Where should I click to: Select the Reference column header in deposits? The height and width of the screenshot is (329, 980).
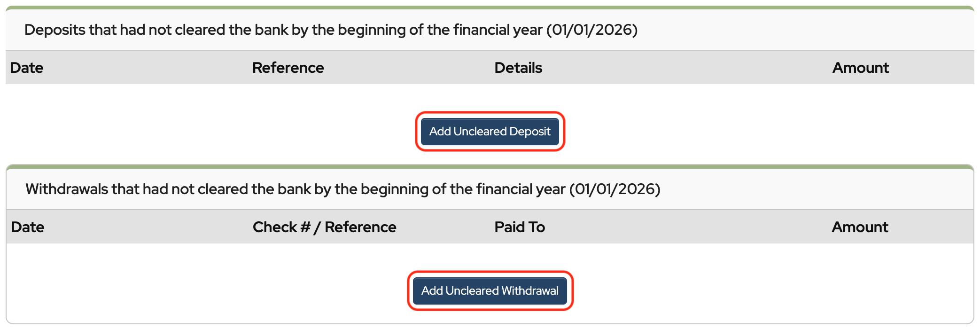tap(288, 68)
